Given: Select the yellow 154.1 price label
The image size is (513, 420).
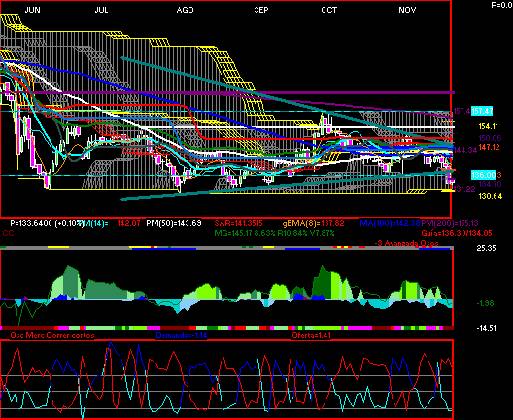Looking at the screenshot, I should pos(488,126).
